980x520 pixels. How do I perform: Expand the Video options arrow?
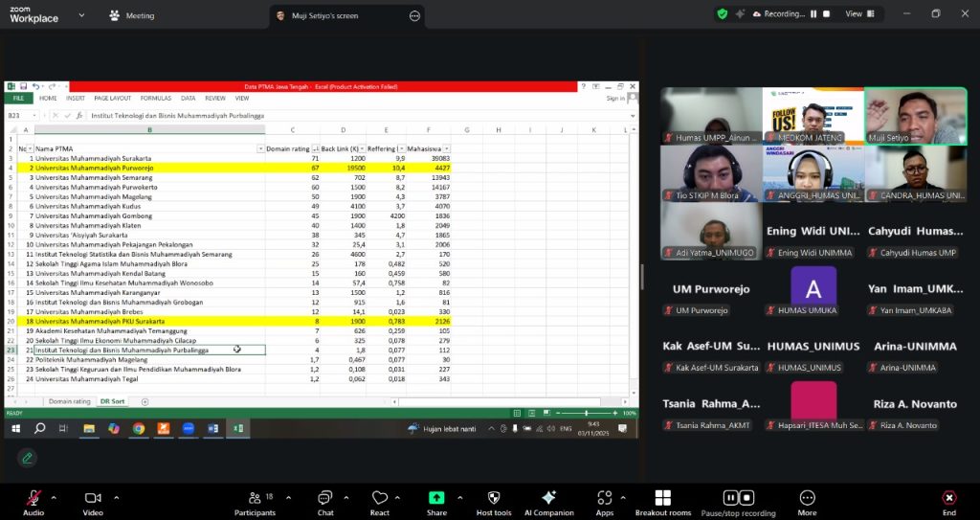(x=115, y=497)
